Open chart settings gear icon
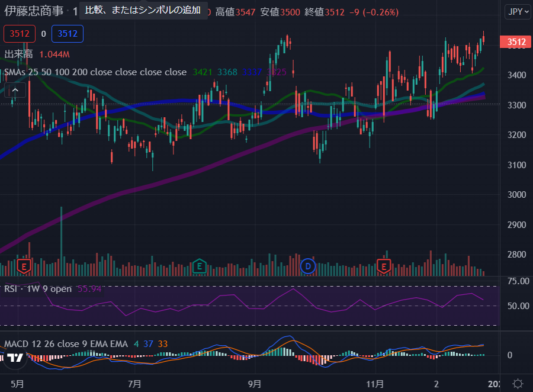Viewport: 533px width, 392px height. [x=517, y=383]
